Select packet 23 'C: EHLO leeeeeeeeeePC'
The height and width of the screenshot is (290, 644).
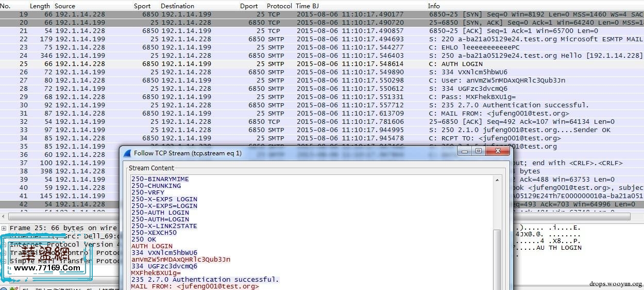[x=322, y=47]
